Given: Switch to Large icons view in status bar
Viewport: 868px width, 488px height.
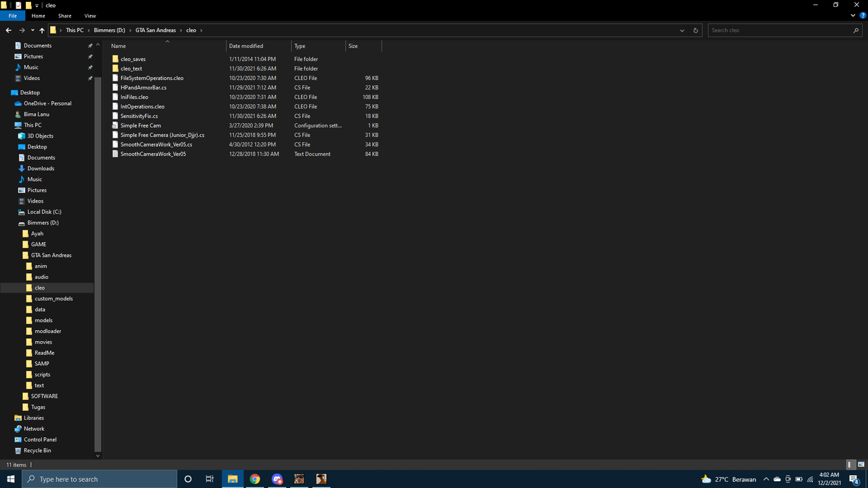Looking at the screenshot, I should click(860, 464).
